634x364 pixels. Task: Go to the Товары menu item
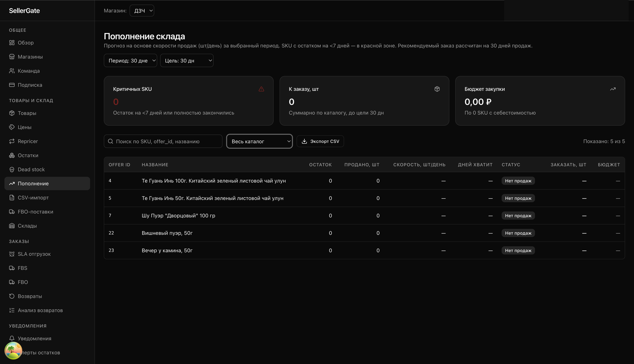click(27, 113)
